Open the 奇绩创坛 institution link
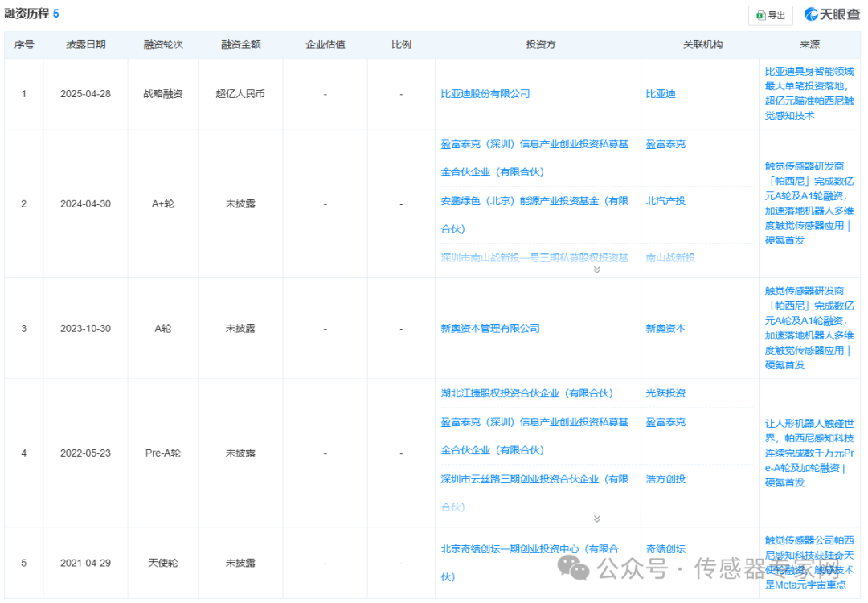 [x=665, y=549]
